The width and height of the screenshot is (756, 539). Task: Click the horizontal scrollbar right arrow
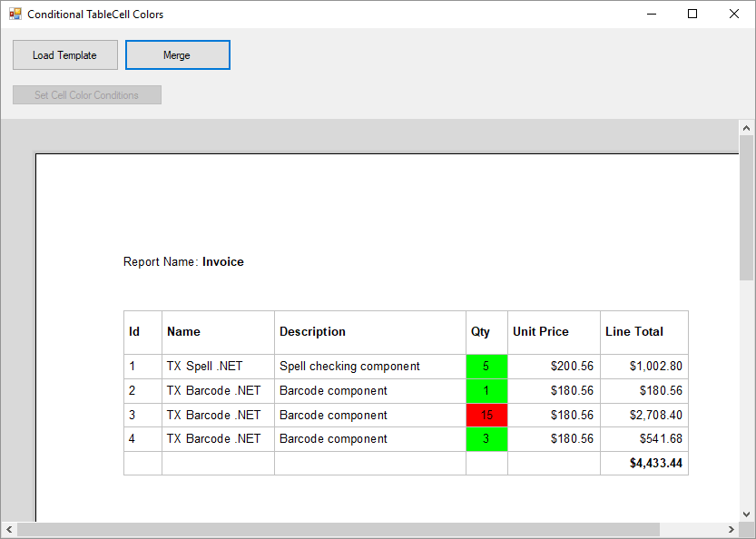pos(731,530)
